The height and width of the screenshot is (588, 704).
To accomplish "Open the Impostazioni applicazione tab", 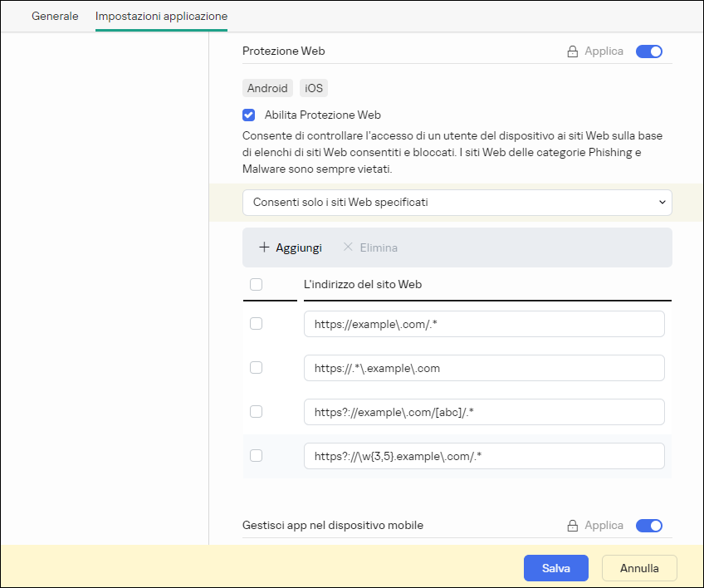I will click(161, 16).
